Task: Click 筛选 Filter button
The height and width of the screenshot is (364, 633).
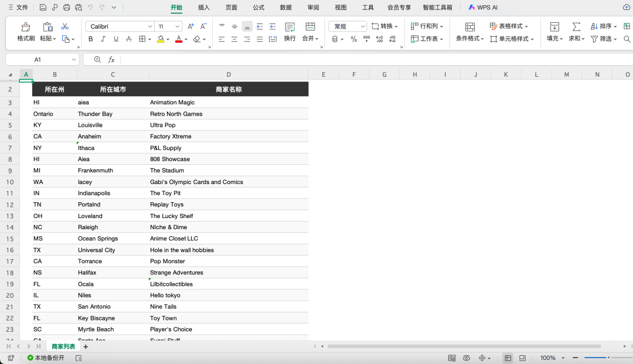Action: pos(604,39)
